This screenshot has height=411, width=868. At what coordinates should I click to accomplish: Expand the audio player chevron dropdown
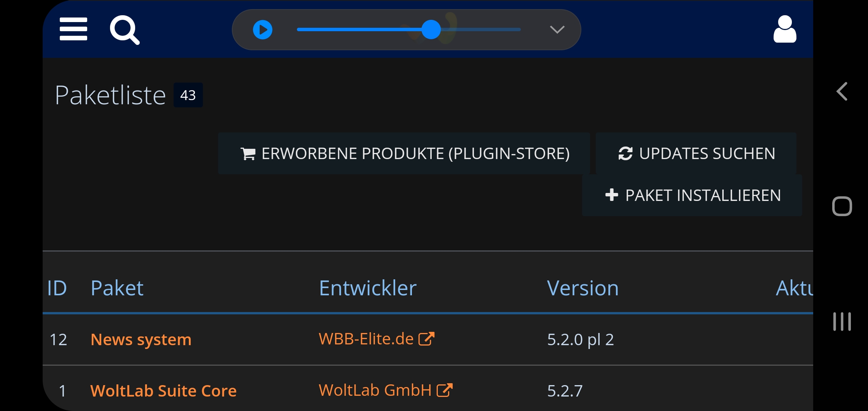(x=557, y=30)
